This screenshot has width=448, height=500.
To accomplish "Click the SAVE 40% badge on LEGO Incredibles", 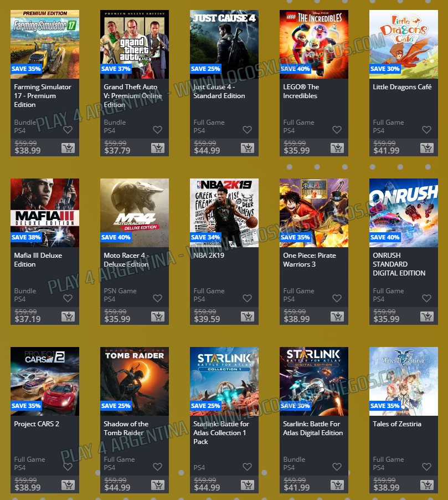I will [295, 69].
